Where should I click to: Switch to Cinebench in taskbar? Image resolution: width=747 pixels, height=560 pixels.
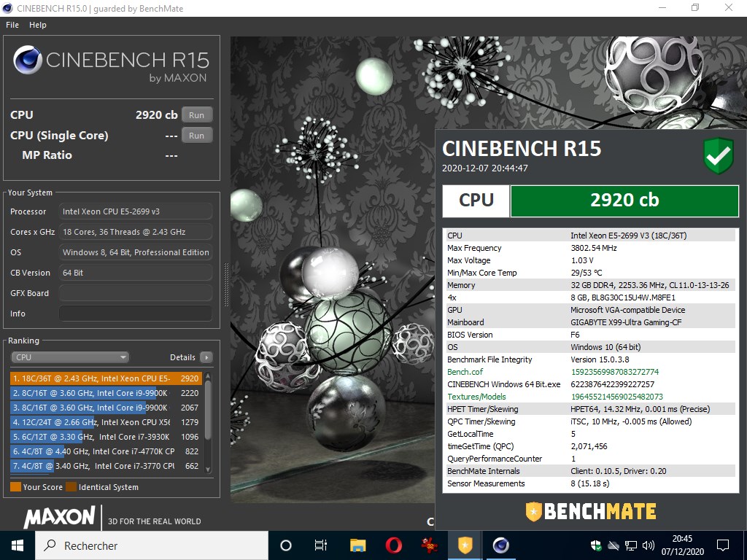pyautogui.click(x=500, y=545)
